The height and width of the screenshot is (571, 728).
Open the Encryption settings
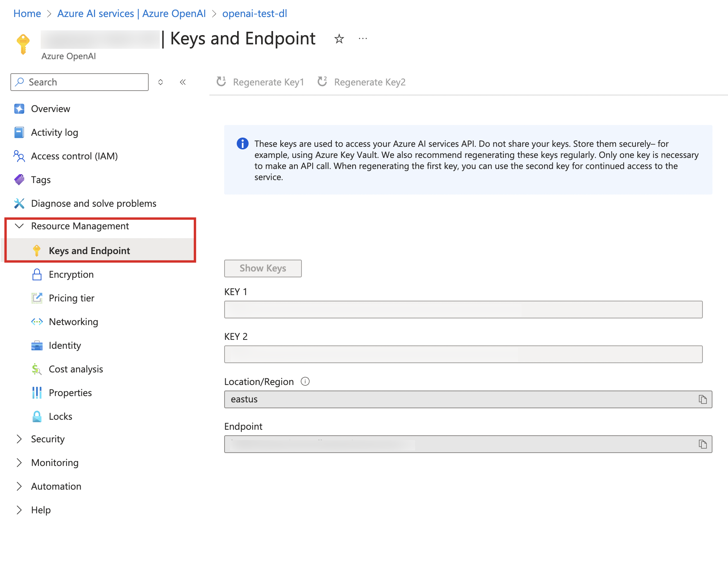[71, 274]
